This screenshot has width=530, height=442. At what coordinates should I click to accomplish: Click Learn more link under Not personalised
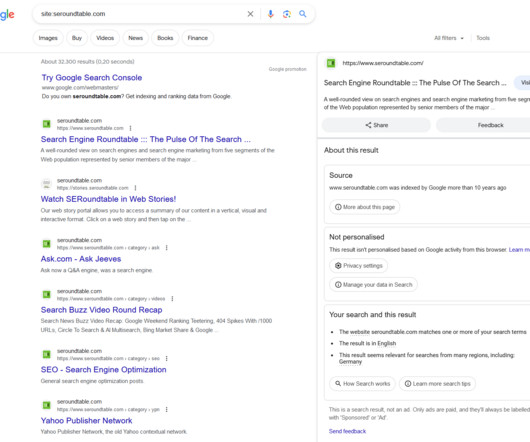519,250
